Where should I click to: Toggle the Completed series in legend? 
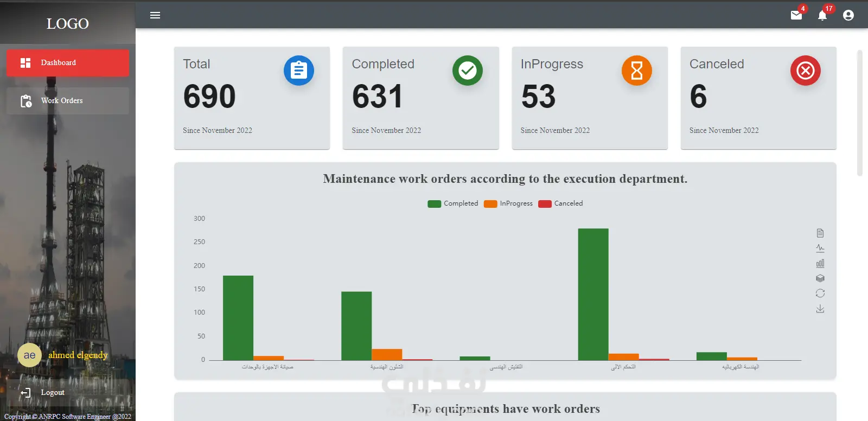[x=453, y=203]
